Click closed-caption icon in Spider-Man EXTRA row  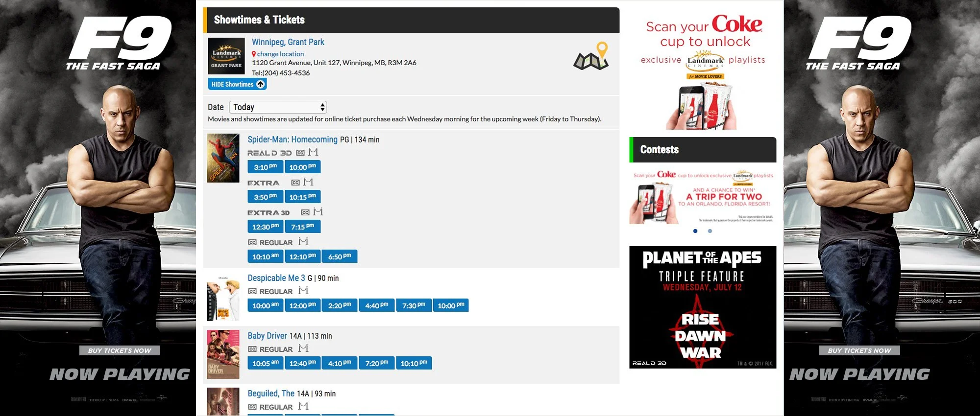pos(295,183)
